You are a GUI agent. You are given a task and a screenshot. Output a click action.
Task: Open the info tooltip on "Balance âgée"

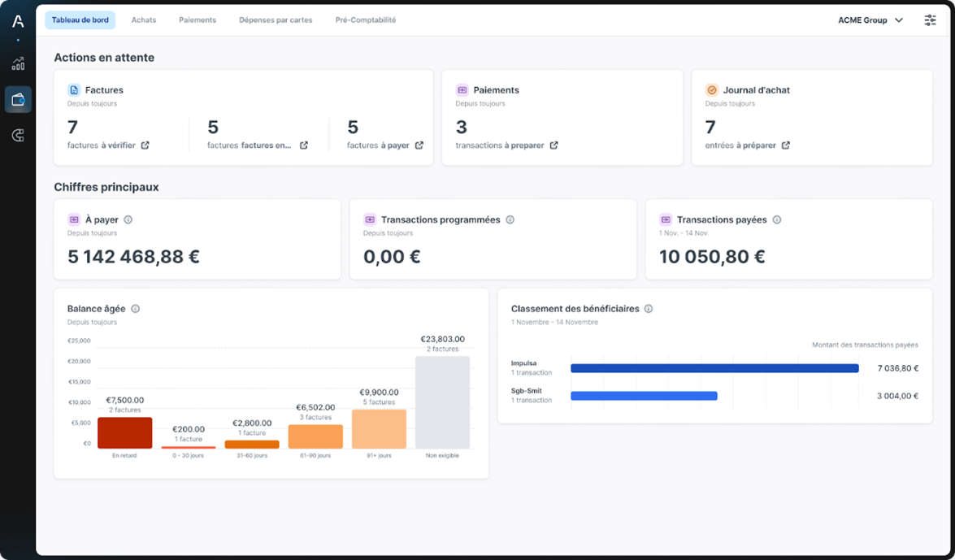coord(136,308)
